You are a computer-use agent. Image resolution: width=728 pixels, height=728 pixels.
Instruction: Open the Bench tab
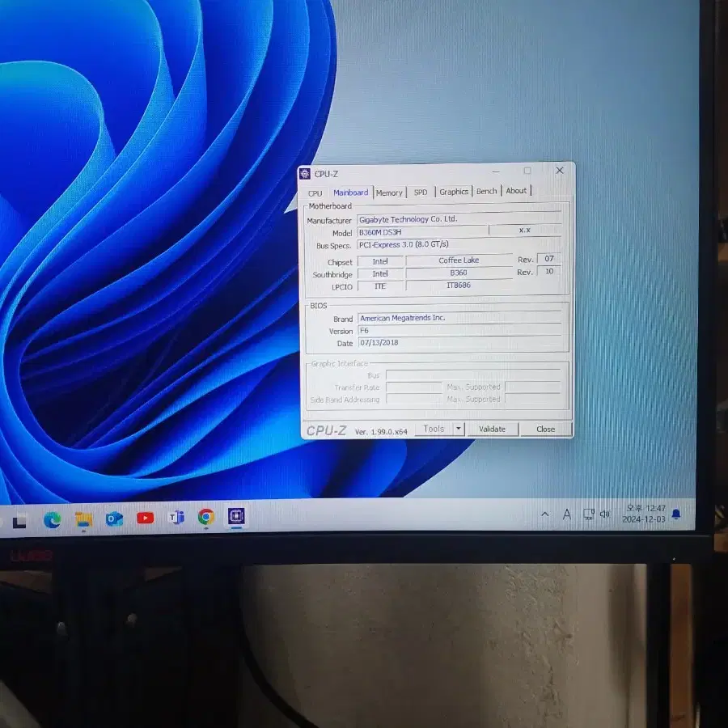[x=487, y=191]
